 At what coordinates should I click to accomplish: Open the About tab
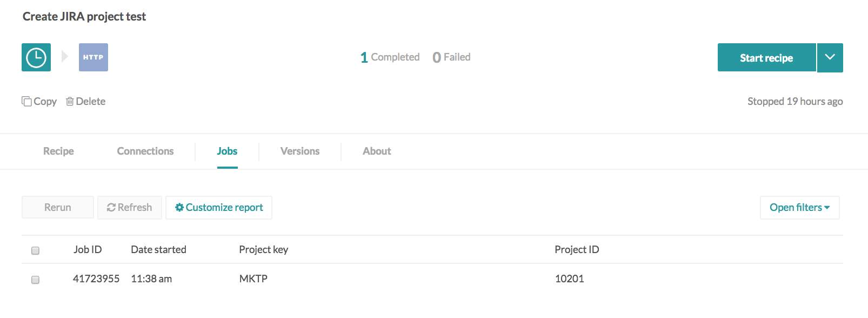point(377,151)
